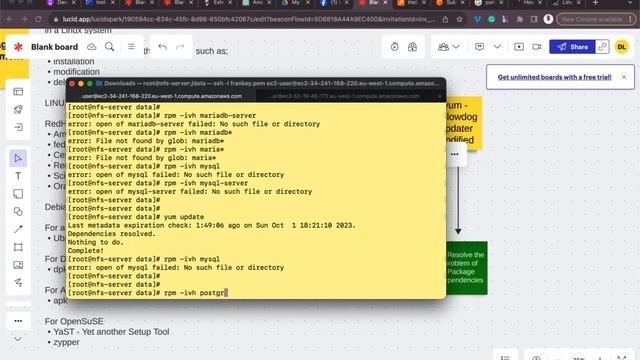Open the comments chat icon
The height and width of the screenshot is (360, 640).
coord(480,47)
